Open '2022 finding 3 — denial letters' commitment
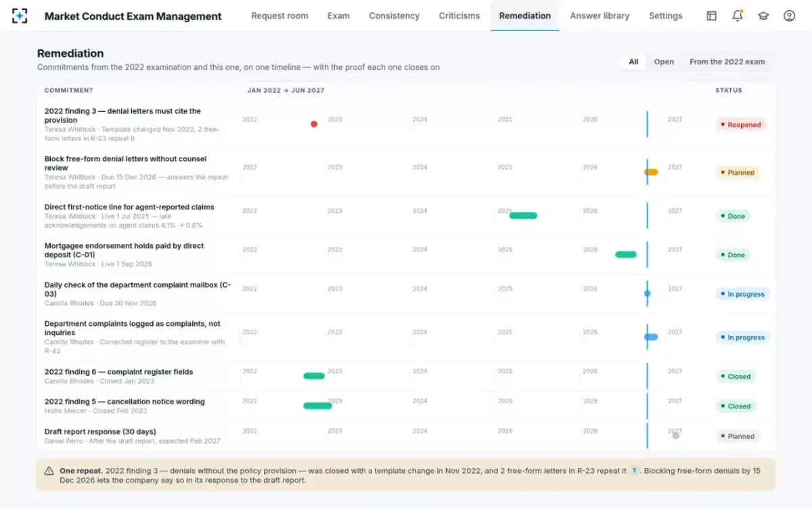This screenshot has height=508, width=812. tap(122, 115)
